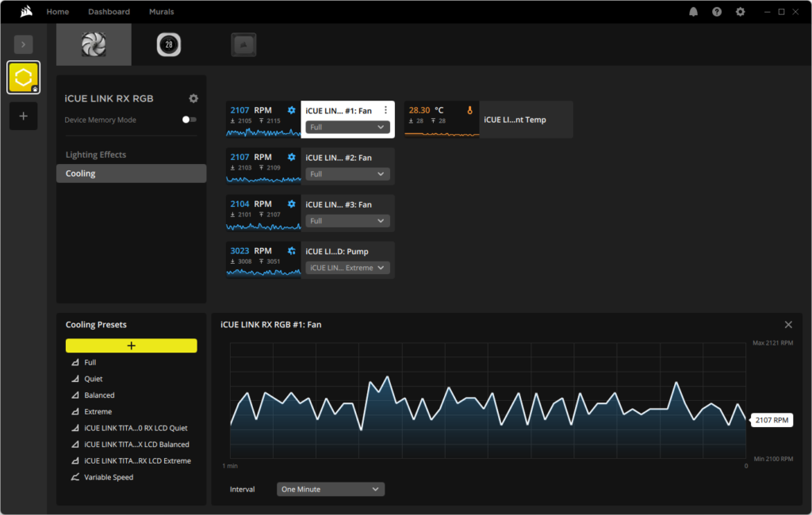
Task: Click the yellow iCUE LINK hub icon
Action: (x=23, y=78)
